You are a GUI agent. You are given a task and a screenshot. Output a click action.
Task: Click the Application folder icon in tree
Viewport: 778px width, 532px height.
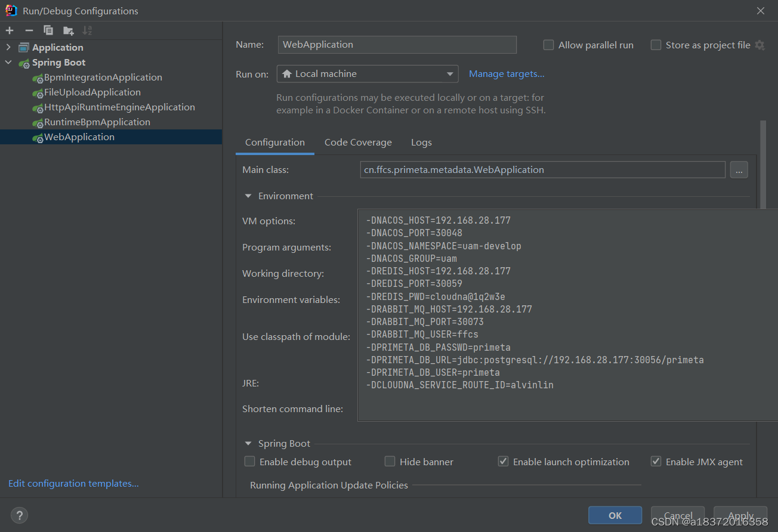point(24,48)
